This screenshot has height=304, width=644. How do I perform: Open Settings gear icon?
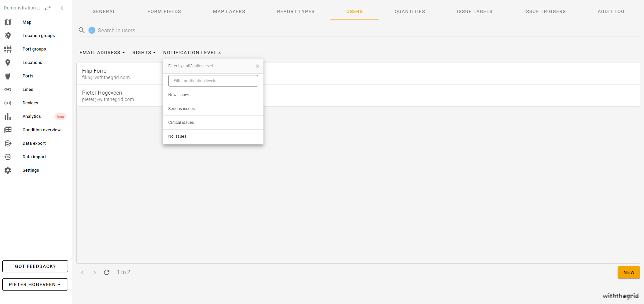[x=8, y=170]
